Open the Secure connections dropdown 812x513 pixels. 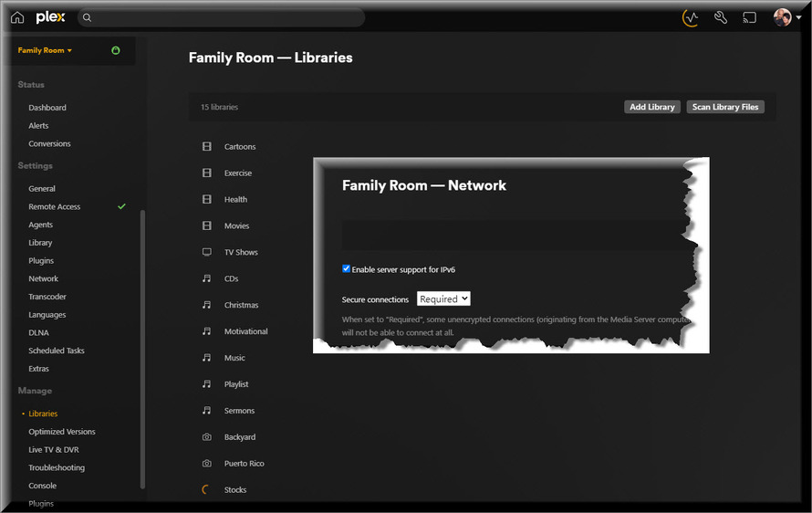coord(443,299)
